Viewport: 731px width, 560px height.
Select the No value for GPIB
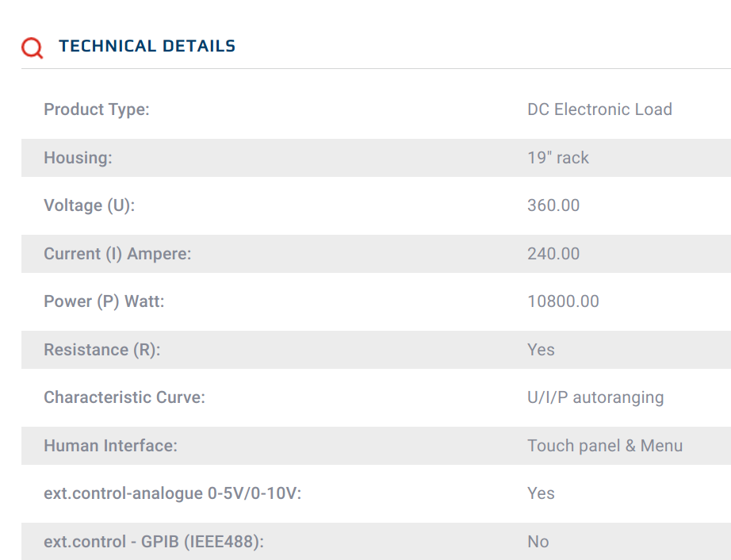click(538, 543)
